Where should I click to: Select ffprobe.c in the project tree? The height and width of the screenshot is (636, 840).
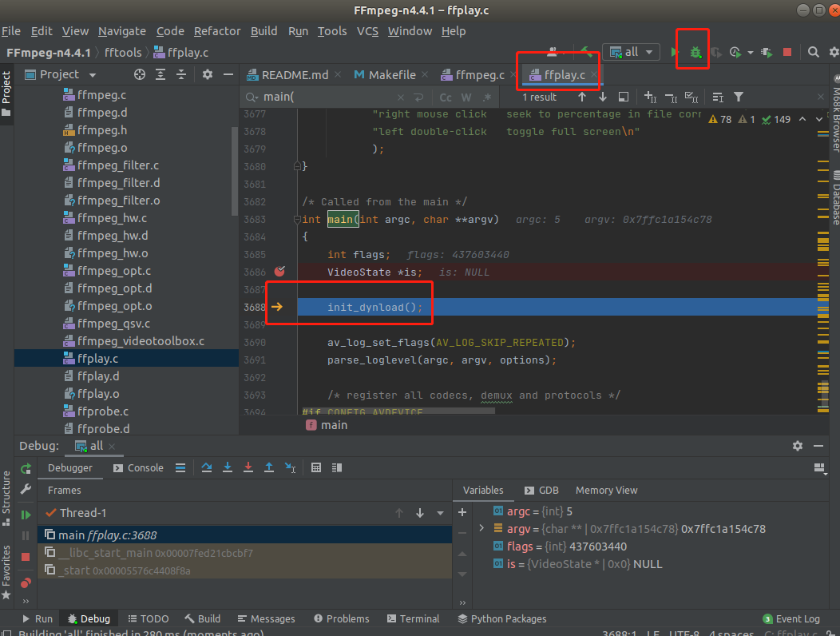pyautogui.click(x=103, y=411)
